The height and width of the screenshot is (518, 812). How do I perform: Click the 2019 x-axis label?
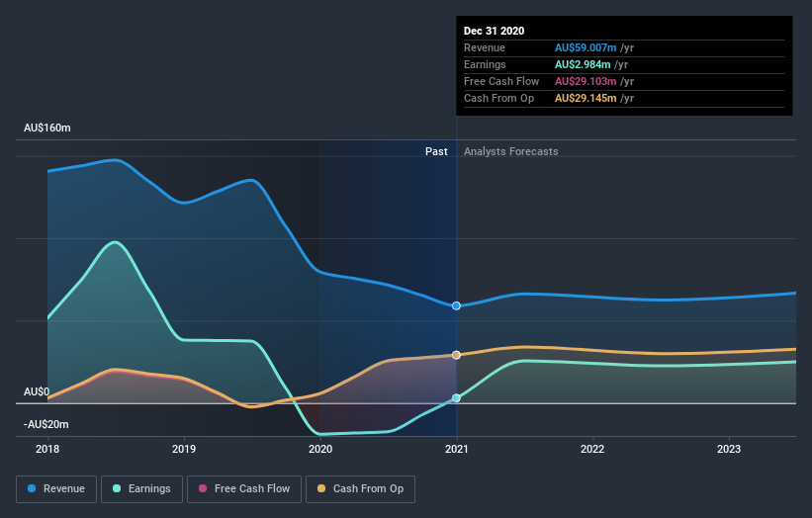184,449
